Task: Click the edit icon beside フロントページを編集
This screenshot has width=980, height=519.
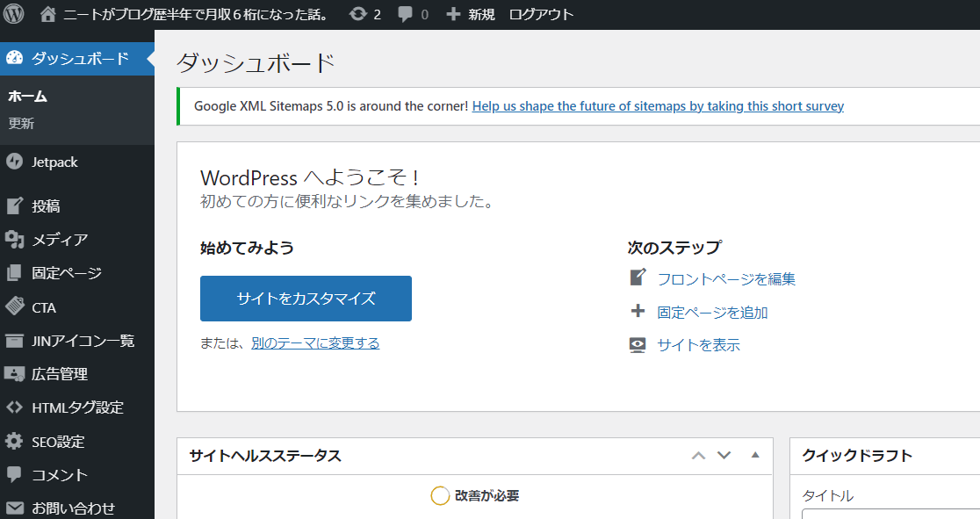Action: coord(638,277)
